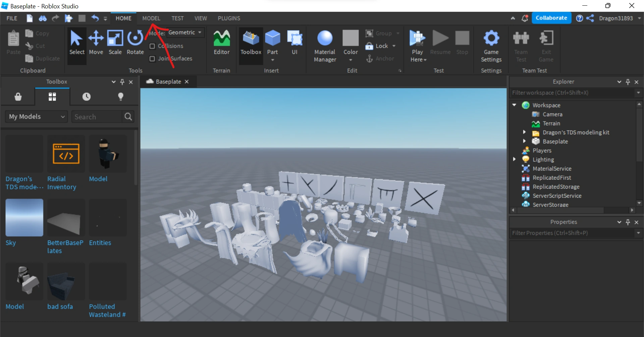The image size is (644, 337).
Task: Open the Color dropdown arrow
Action: 351,60
